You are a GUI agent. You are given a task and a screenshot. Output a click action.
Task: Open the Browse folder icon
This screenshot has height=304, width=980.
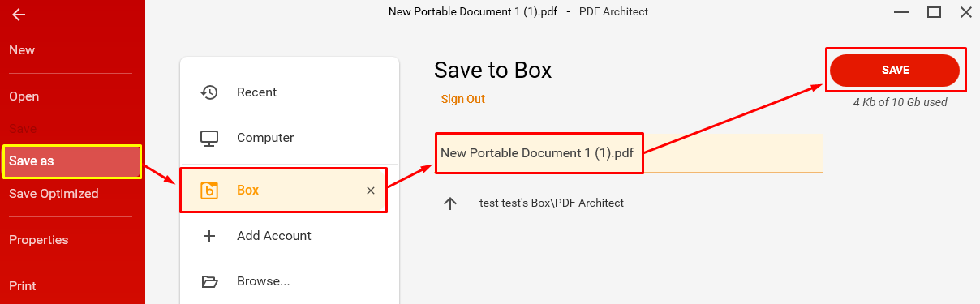[209, 282]
